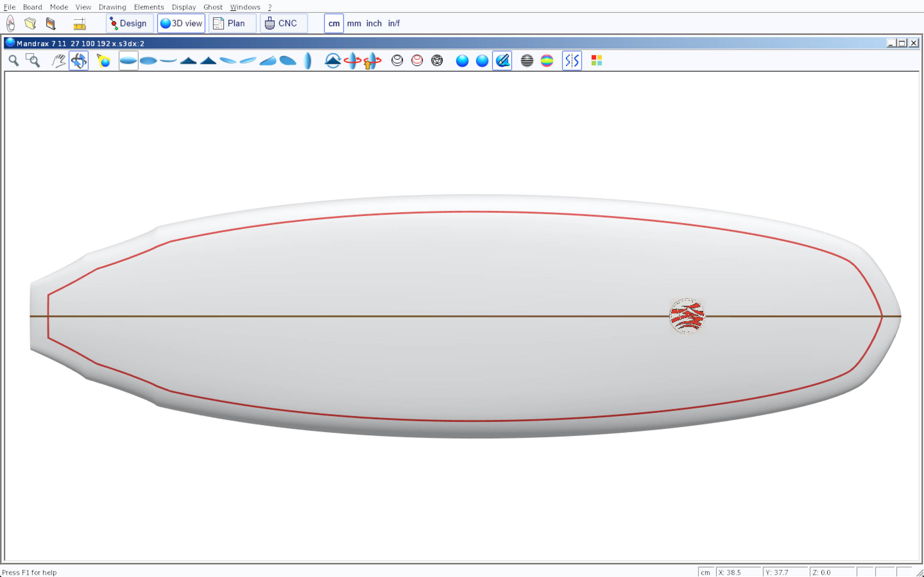
Task: Click the wireframe mesh sphere icon
Action: (437, 61)
